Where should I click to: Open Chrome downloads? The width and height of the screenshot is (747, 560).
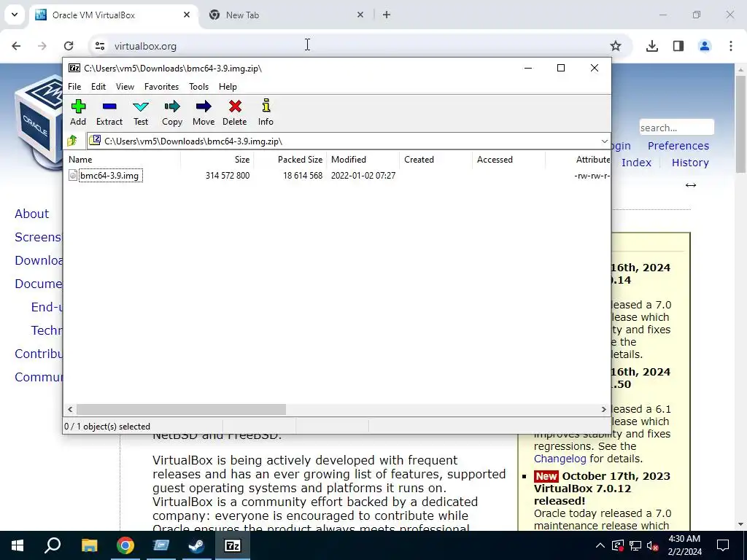point(651,46)
